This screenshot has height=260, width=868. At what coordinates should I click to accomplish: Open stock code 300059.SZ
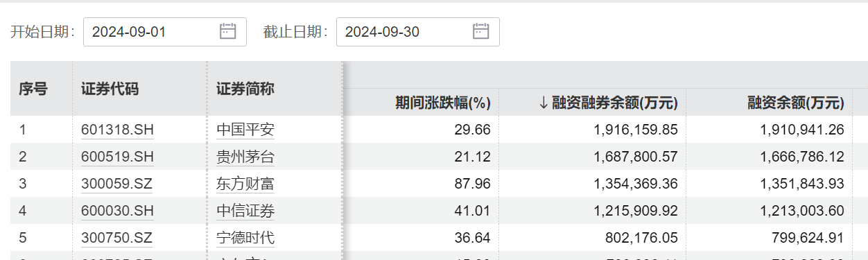[x=117, y=184]
